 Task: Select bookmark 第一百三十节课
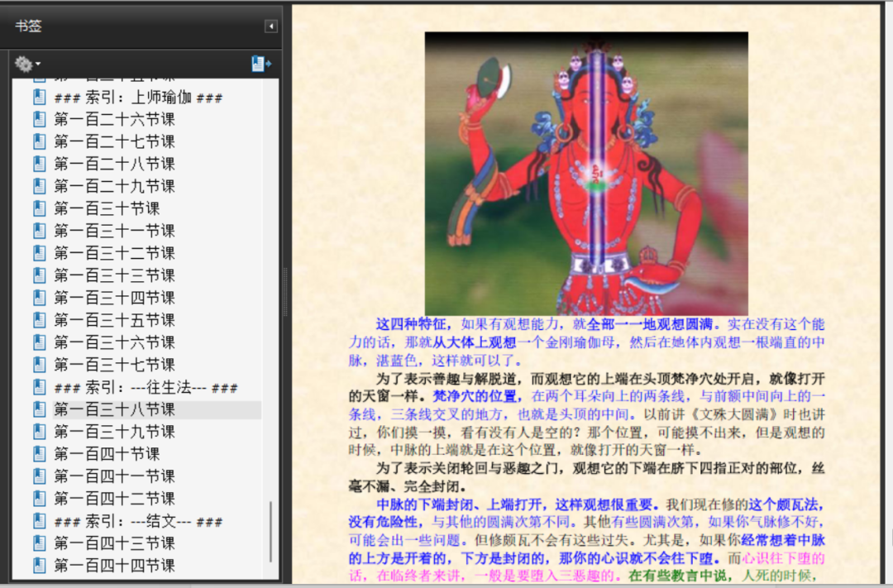[107, 208]
